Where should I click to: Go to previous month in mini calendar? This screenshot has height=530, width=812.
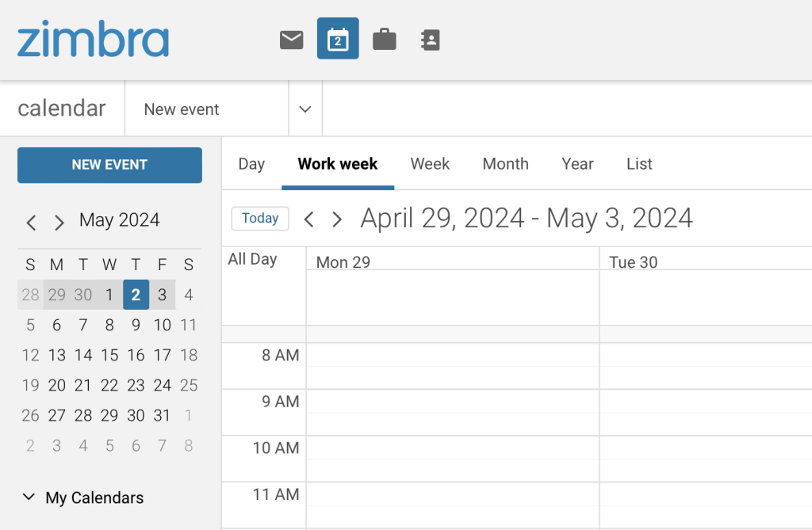click(31, 223)
